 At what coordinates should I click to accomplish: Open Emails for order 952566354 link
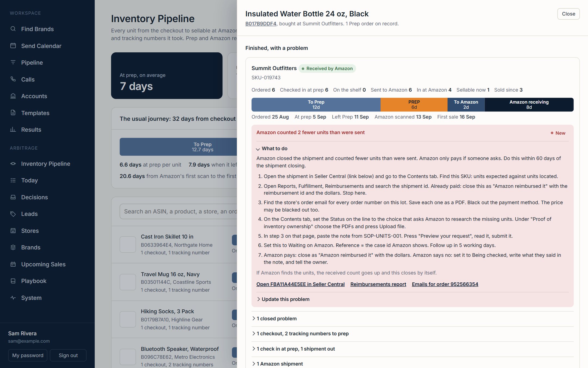coord(445,284)
